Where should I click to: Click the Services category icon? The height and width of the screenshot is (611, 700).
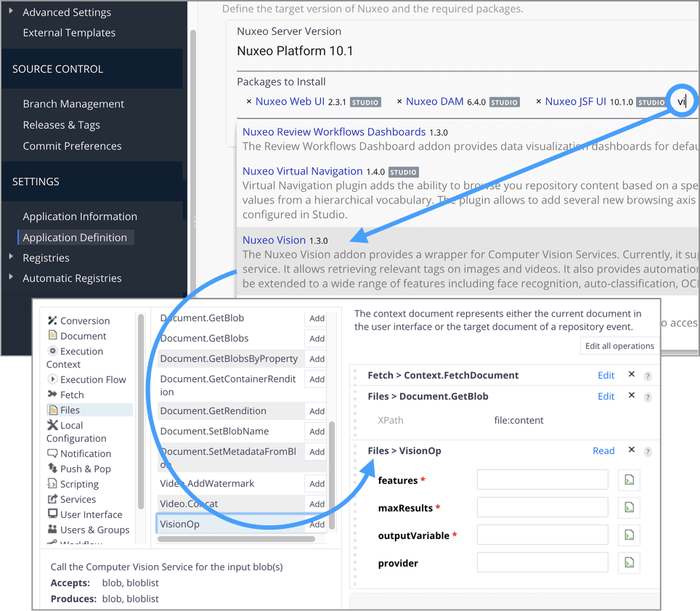[52, 499]
